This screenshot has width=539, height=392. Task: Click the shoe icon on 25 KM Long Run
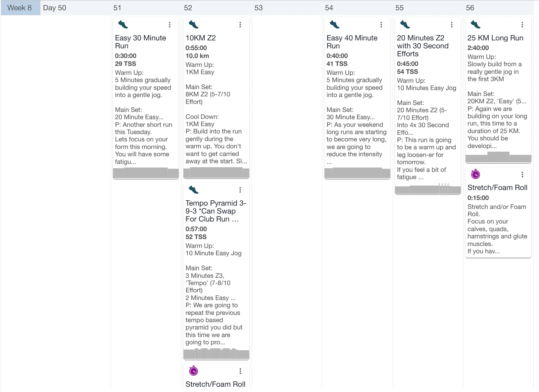[x=475, y=24]
